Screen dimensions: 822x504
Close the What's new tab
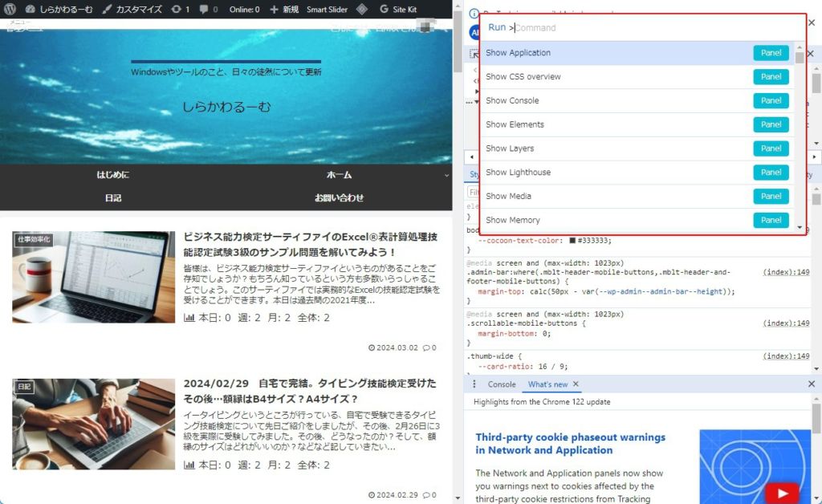[576, 384]
